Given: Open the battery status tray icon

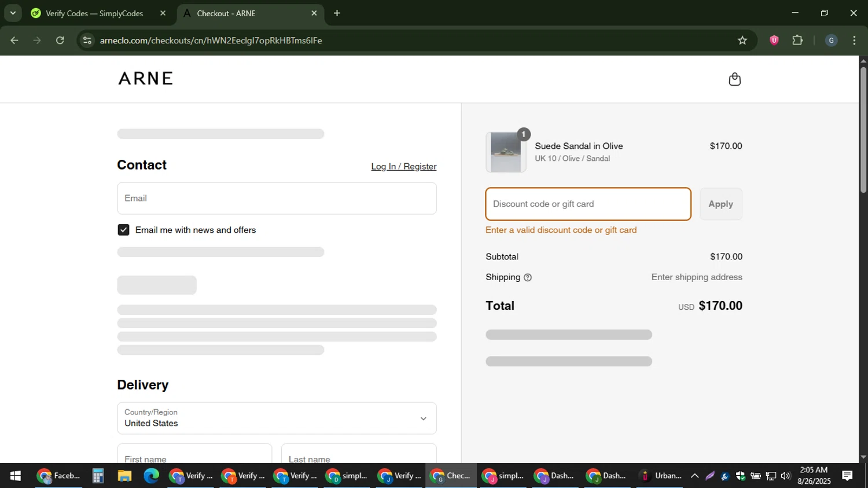Looking at the screenshot, I should point(755,476).
